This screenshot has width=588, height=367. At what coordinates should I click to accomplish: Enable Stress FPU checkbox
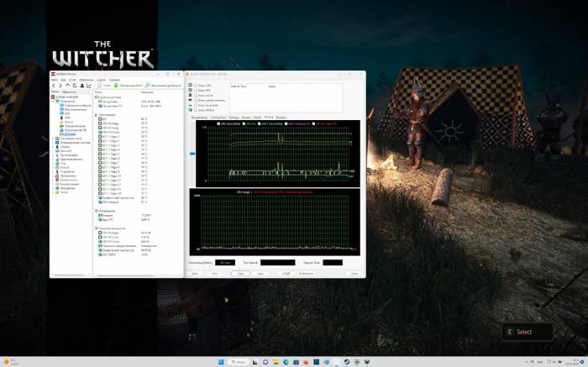pos(196,91)
